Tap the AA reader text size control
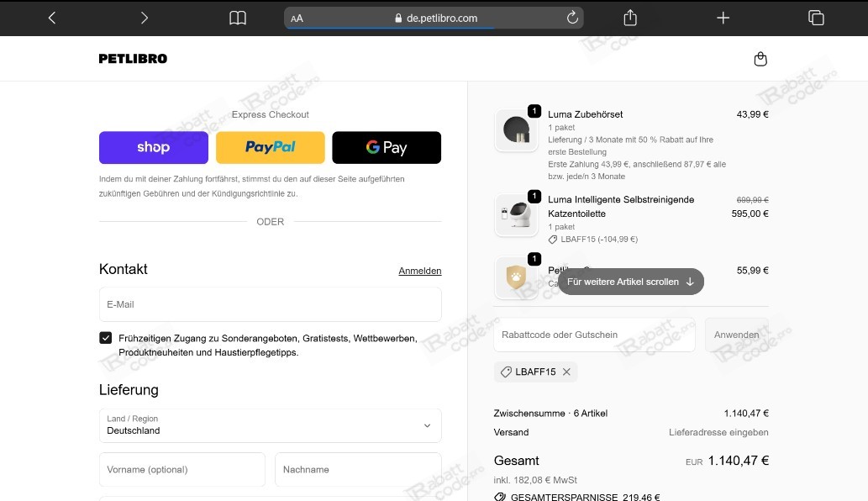This screenshot has width=868, height=501. tap(297, 18)
